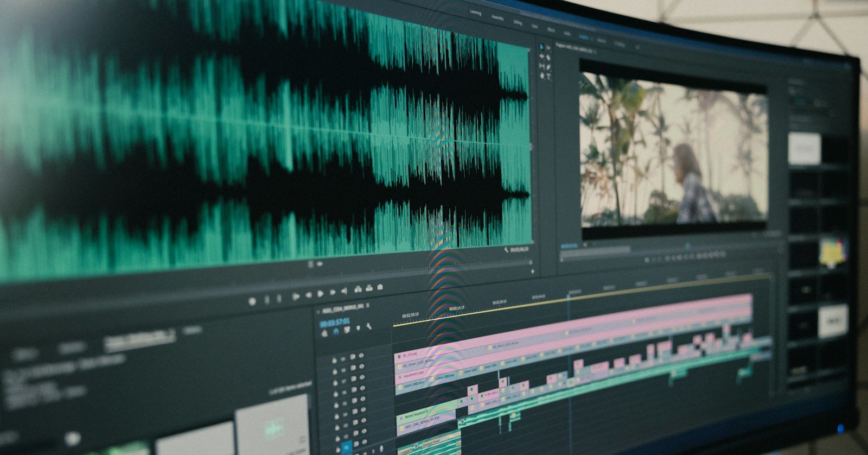
Task: Open timeline display settings wrench
Action: (x=369, y=326)
